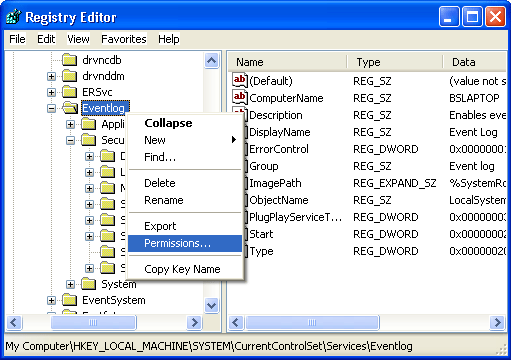Image resolution: width=511 pixels, height=360 pixels.
Task: Choose Find... in the context menu
Action: tap(185, 157)
